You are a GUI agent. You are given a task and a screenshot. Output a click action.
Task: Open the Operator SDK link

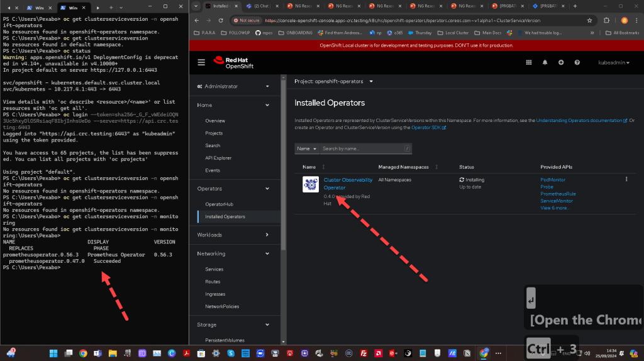coord(428,127)
